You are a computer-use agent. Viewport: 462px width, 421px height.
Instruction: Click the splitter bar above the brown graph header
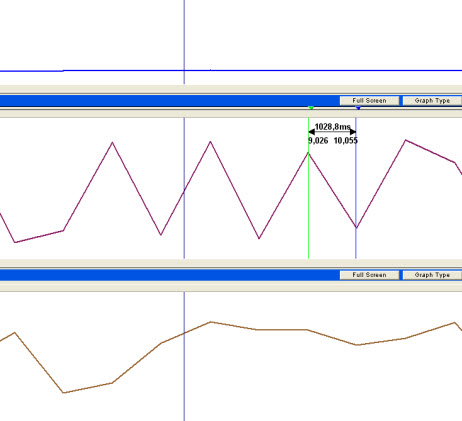(x=231, y=263)
